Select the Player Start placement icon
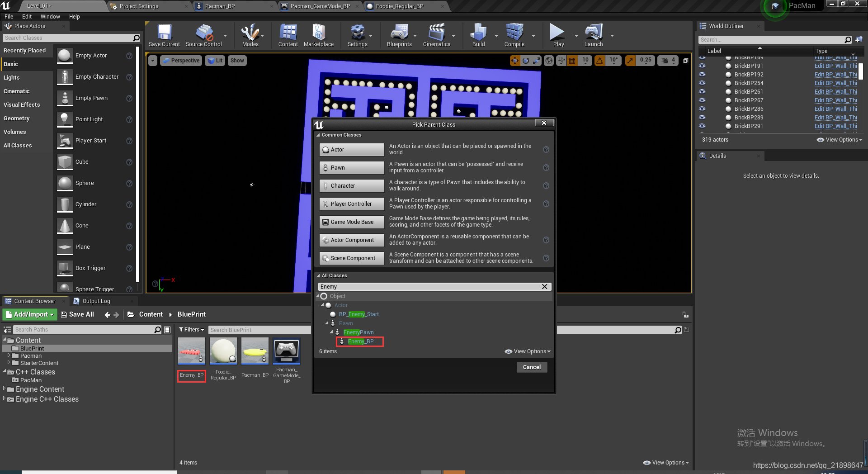The width and height of the screenshot is (868, 474). click(x=65, y=141)
